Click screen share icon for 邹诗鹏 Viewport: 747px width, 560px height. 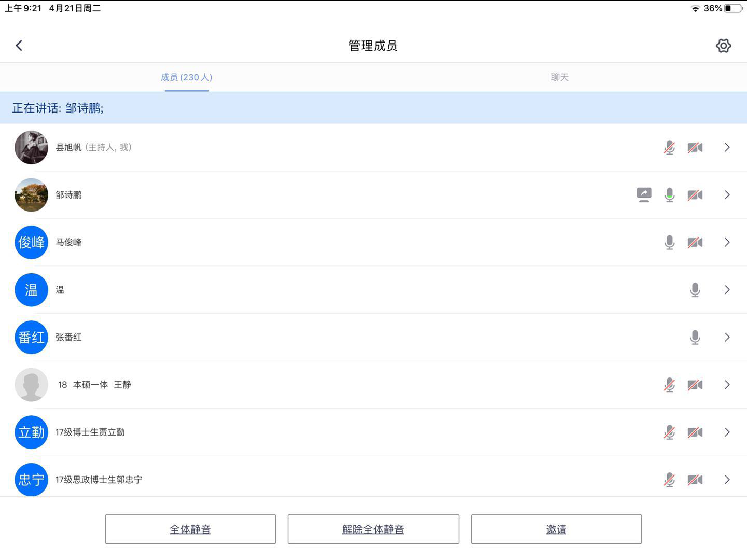(644, 195)
